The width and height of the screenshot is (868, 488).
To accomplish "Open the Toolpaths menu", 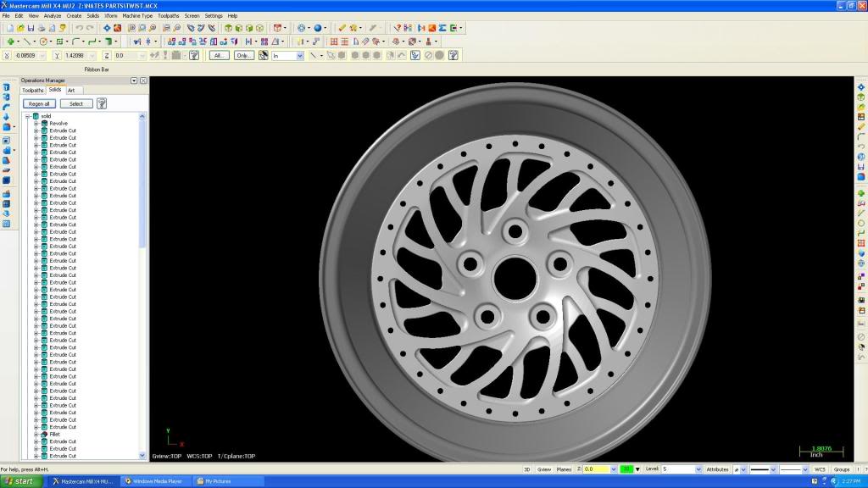I will pyautogui.click(x=169, y=15).
